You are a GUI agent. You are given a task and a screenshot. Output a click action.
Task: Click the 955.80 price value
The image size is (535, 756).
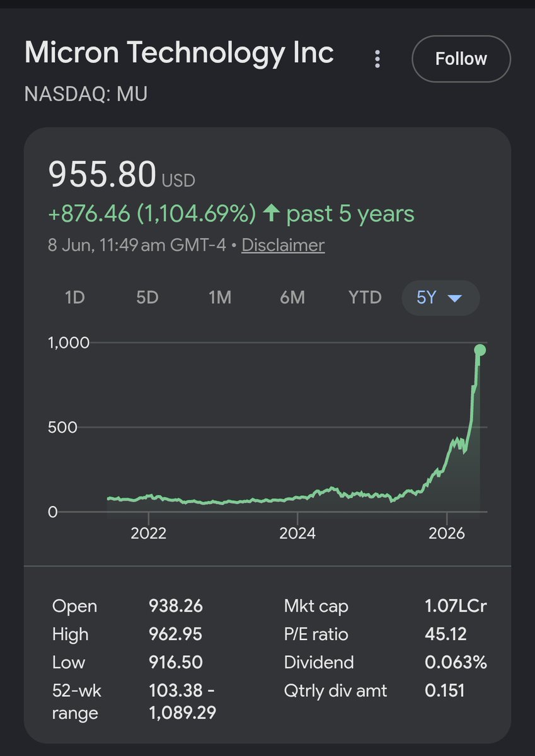[102, 175]
